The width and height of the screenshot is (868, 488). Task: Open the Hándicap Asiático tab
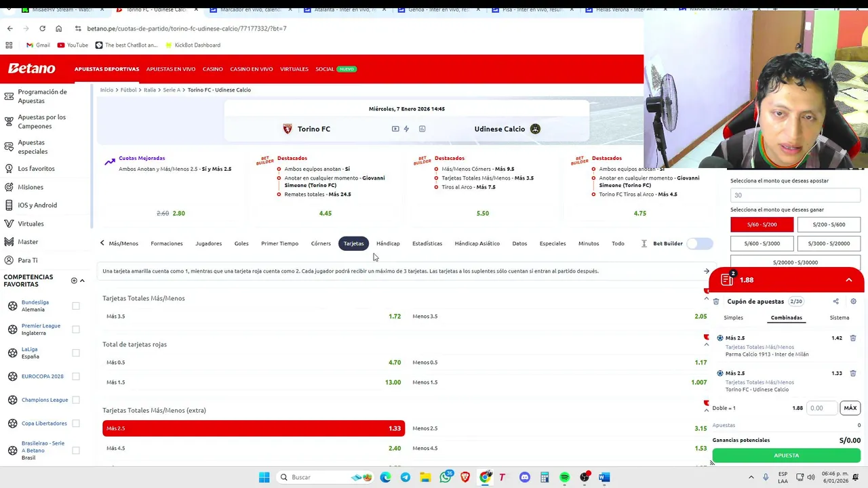pos(477,243)
